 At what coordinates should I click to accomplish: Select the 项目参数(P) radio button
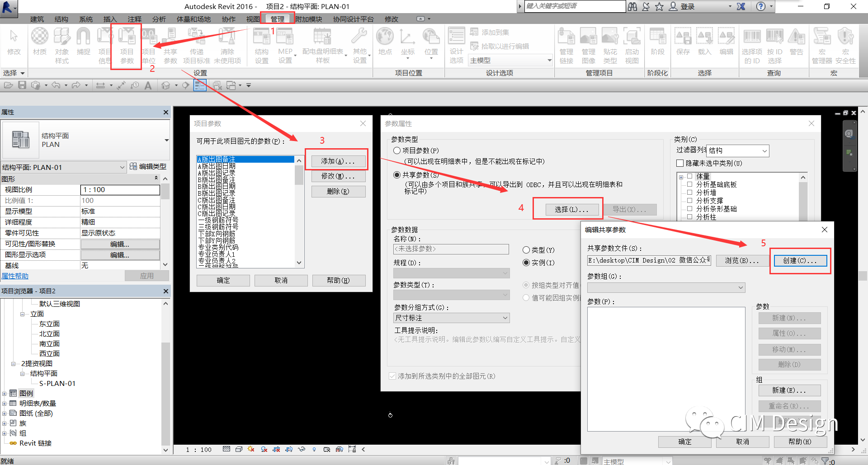coord(397,150)
